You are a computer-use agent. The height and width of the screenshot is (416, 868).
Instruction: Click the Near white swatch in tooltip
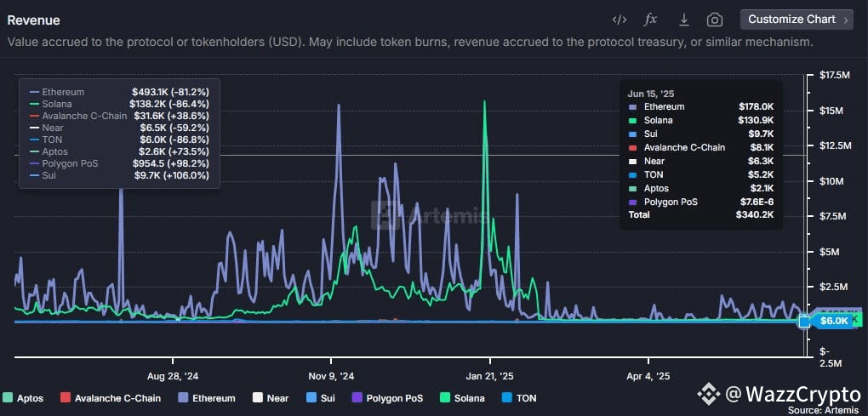point(633,161)
